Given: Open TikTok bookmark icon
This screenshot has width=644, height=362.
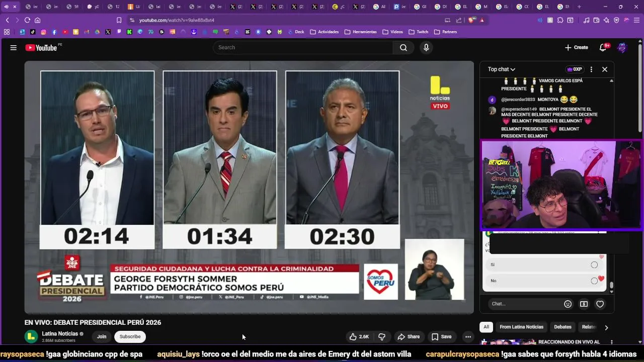Looking at the screenshot, I should [33, 32].
